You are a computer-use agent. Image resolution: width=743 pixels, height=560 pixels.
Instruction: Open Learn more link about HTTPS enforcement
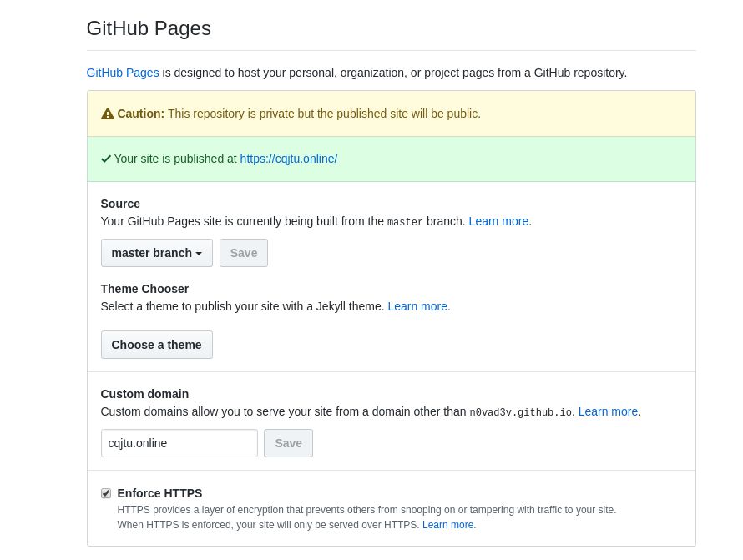click(448, 525)
